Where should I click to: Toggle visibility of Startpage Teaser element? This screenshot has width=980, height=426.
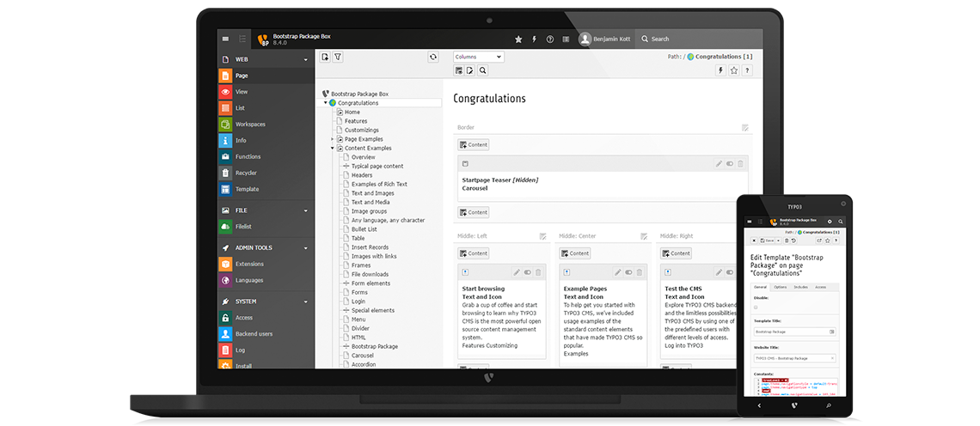(730, 163)
